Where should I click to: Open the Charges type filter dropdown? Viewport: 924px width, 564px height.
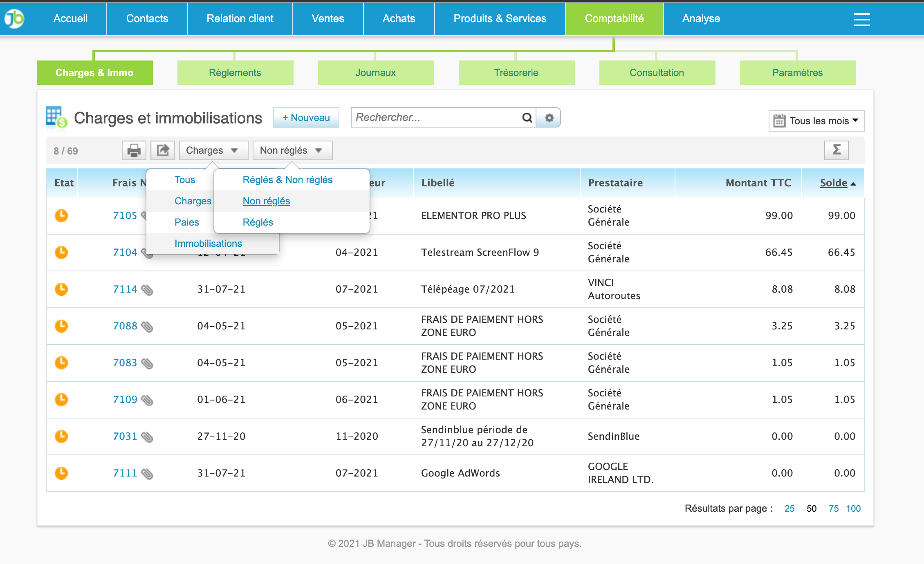pos(213,150)
